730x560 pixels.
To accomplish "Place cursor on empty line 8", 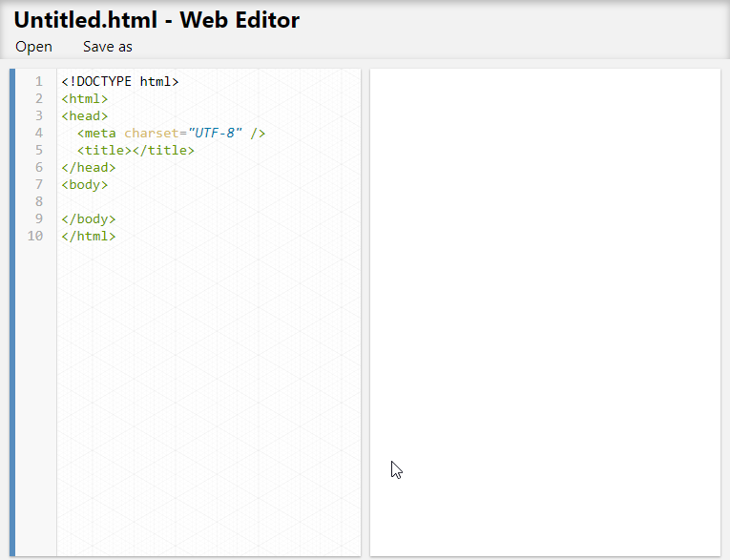I will click(209, 201).
